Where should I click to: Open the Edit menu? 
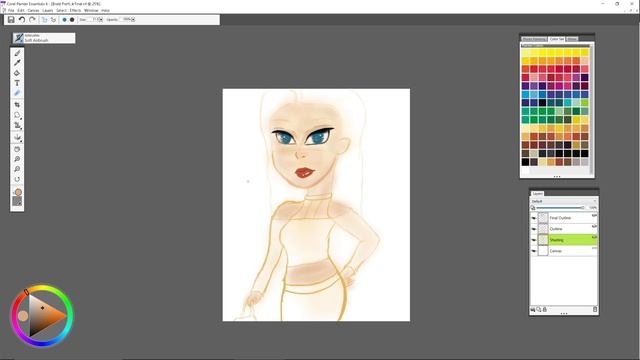pos(21,10)
